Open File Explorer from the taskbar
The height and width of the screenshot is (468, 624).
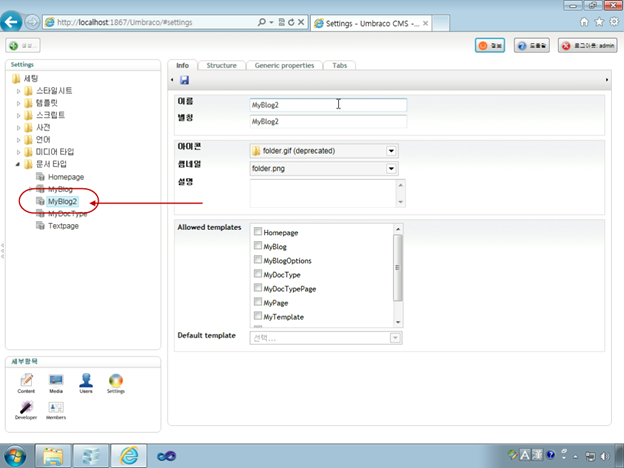tap(53, 456)
